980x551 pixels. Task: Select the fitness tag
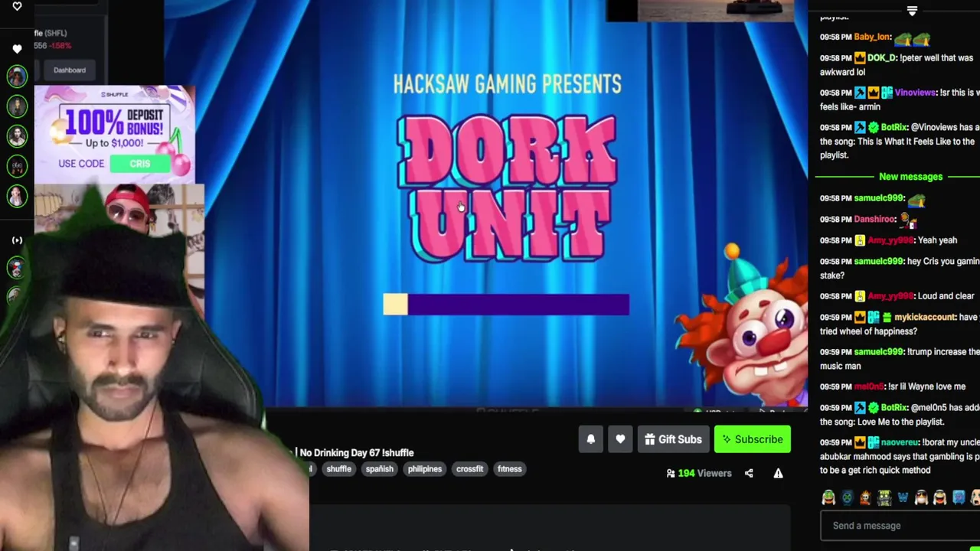tap(509, 469)
